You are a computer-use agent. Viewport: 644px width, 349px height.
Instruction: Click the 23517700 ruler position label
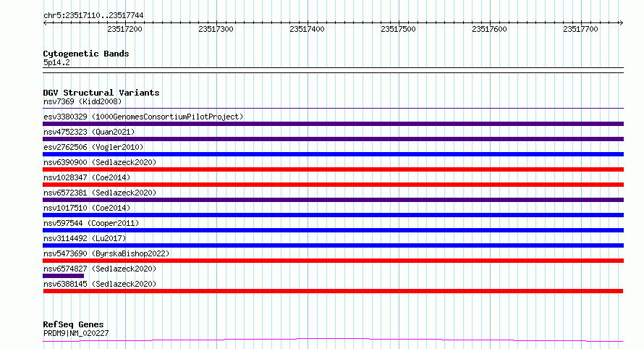580,29
